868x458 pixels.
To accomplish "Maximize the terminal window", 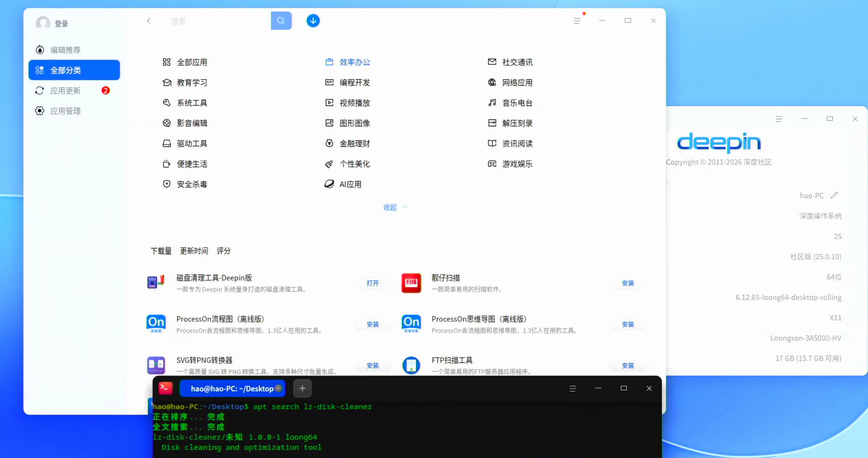I will click(624, 388).
